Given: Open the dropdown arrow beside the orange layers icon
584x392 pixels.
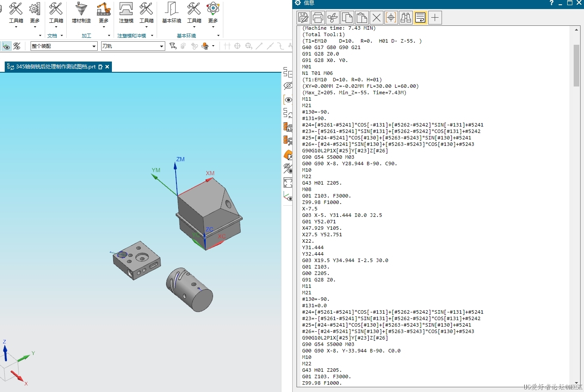Looking at the screenshot, I should [213, 46].
